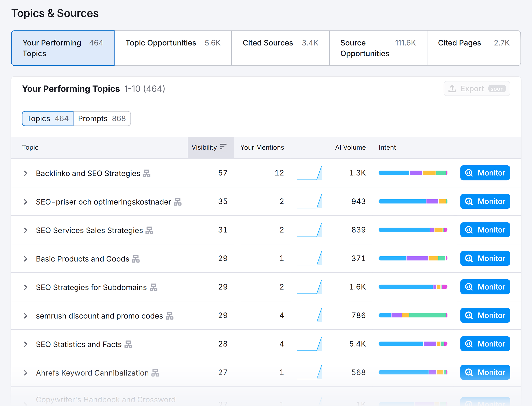
Task: Click the intent distribution bar for SEO-priser och optimeringskostnader
Action: coord(413,201)
